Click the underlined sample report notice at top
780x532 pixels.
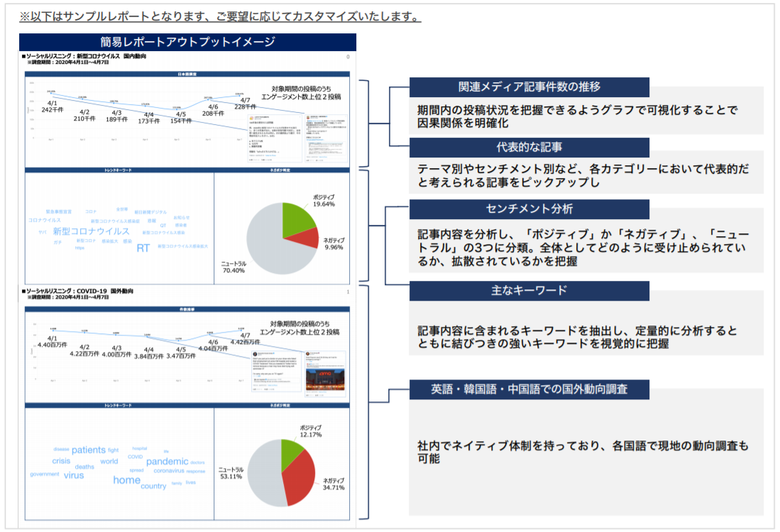(x=220, y=16)
